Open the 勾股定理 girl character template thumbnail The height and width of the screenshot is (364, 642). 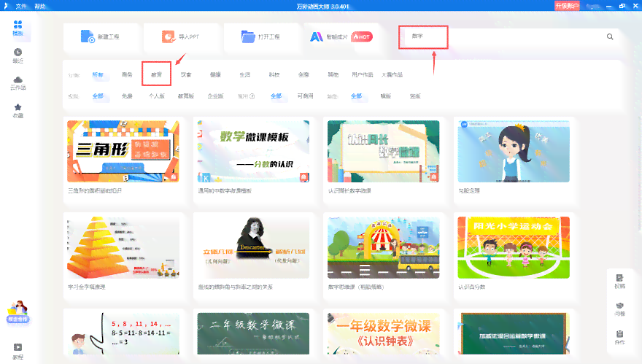(x=514, y=151)
